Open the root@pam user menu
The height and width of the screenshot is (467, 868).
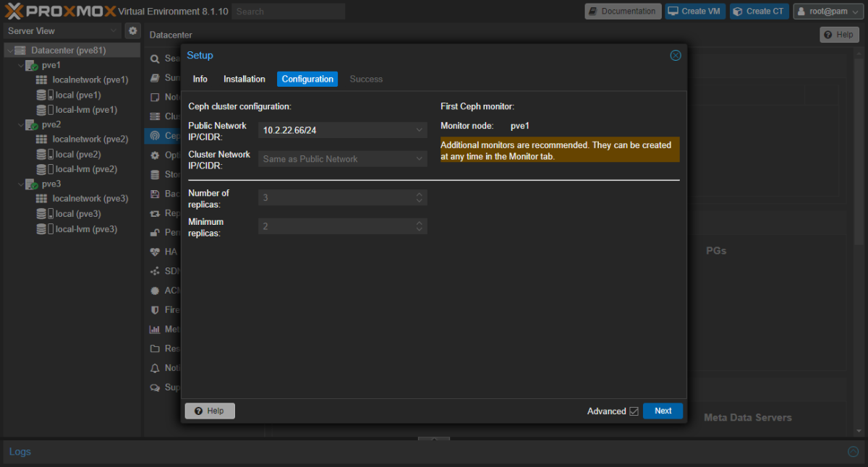[829, 11]
